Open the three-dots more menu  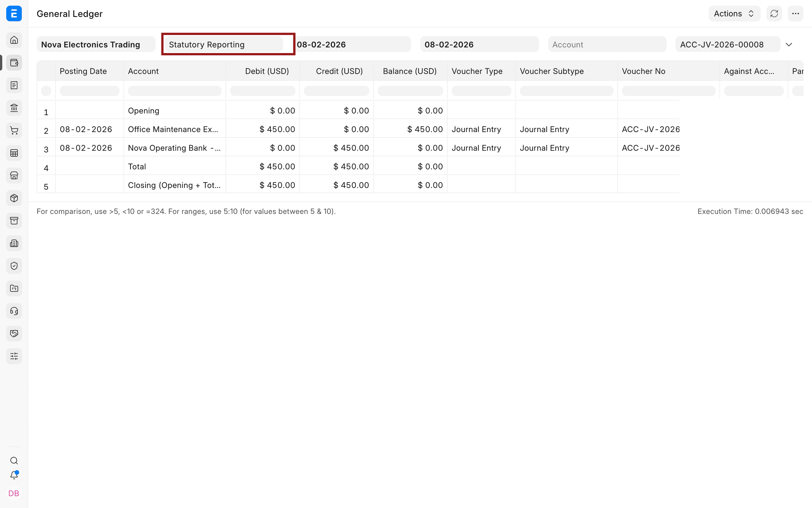coord(796,14)
